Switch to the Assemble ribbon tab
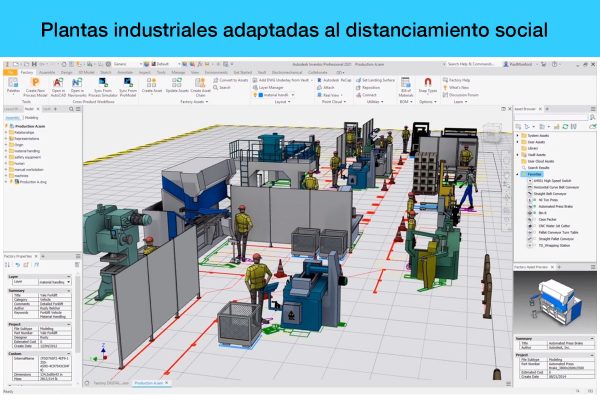This screenshot has width=600, height=400. pos(47,72)
